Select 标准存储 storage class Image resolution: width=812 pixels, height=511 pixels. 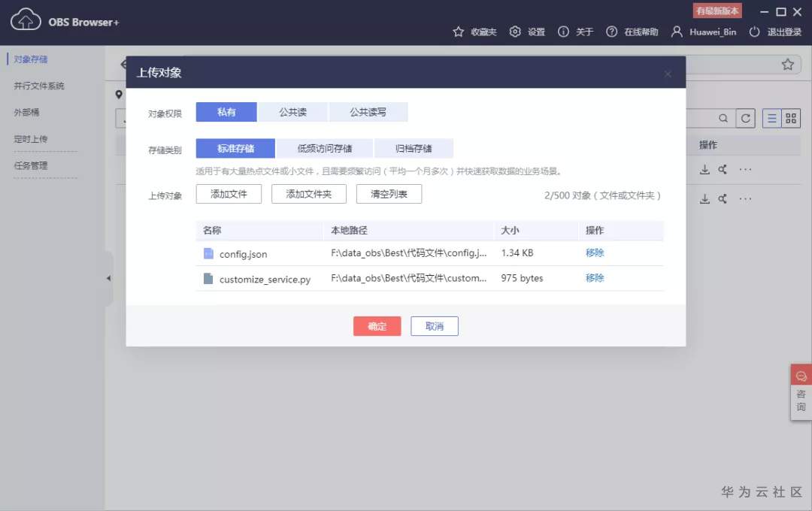point(235,149)
